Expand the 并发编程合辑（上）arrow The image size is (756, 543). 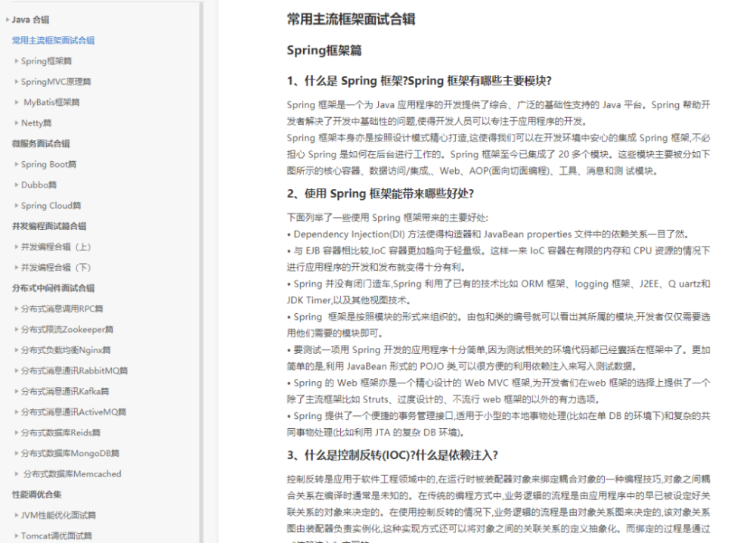[x=17, y=247]
